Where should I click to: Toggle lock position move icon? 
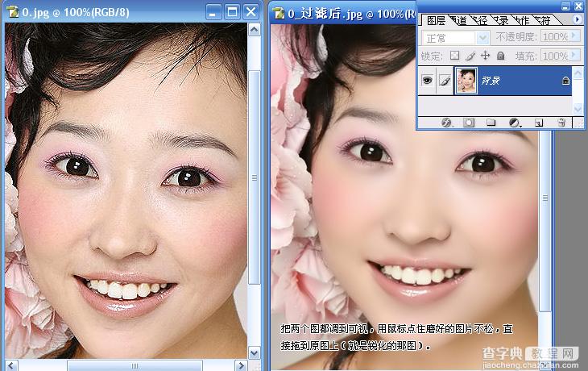pyautogui.click(x=485, y=56)
